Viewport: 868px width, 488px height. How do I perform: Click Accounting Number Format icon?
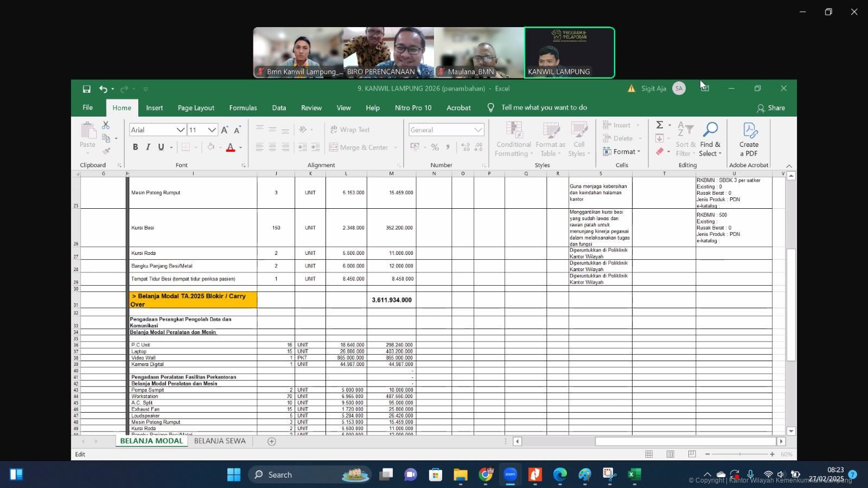click(x=415, y=147)
